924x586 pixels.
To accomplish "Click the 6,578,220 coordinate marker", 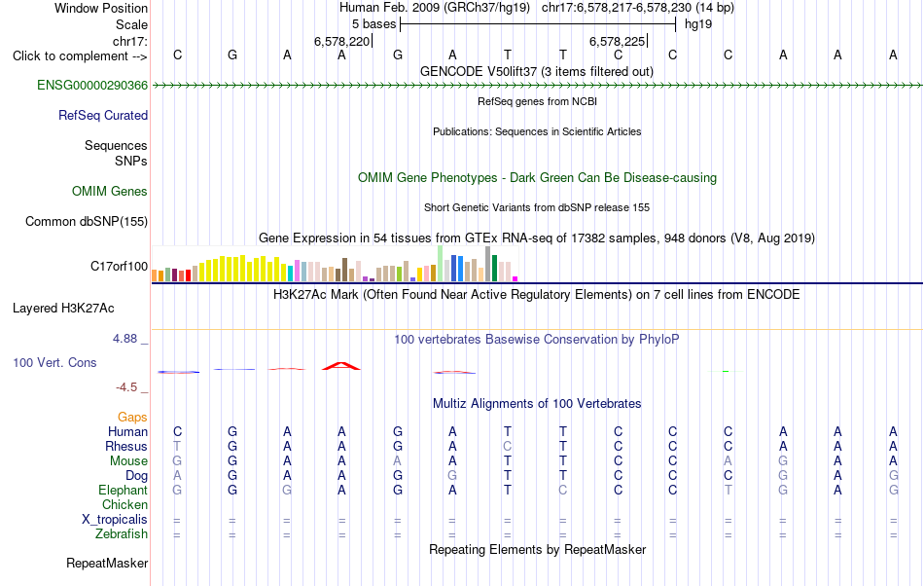I will point(341,41).
